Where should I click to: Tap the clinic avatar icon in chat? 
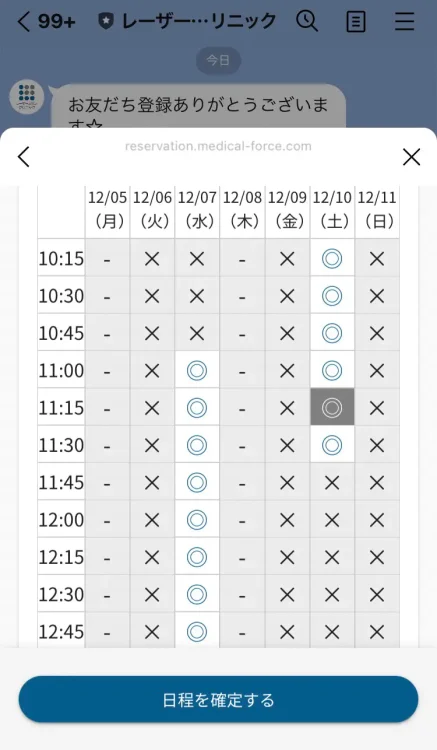coord(27,97)
